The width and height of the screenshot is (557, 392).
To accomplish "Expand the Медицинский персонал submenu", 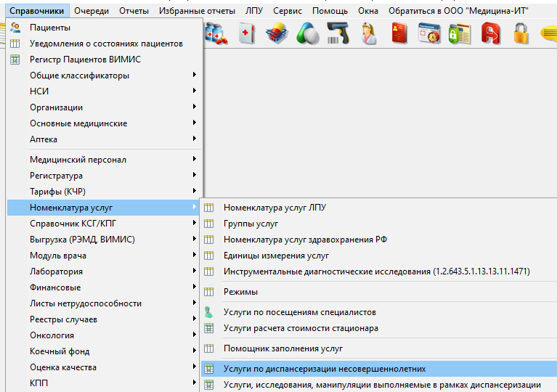I will click(78, 160).
